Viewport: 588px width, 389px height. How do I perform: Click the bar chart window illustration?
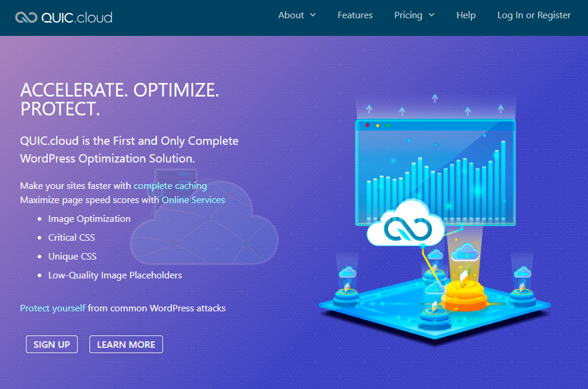(436, 172)
